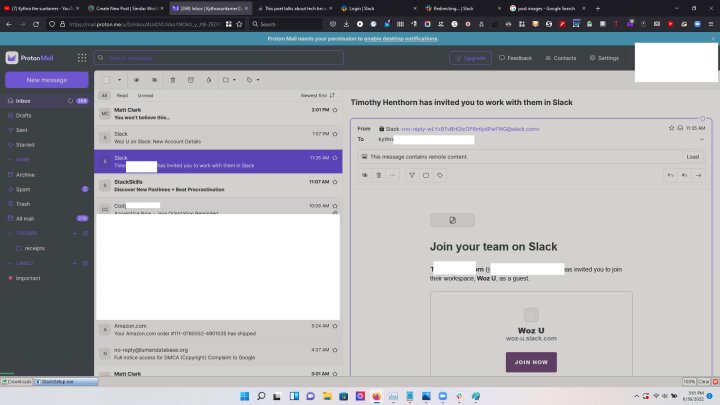Screen dimensions: 720x405
Task: Click the mark as read eye icon
Action: 136,80
